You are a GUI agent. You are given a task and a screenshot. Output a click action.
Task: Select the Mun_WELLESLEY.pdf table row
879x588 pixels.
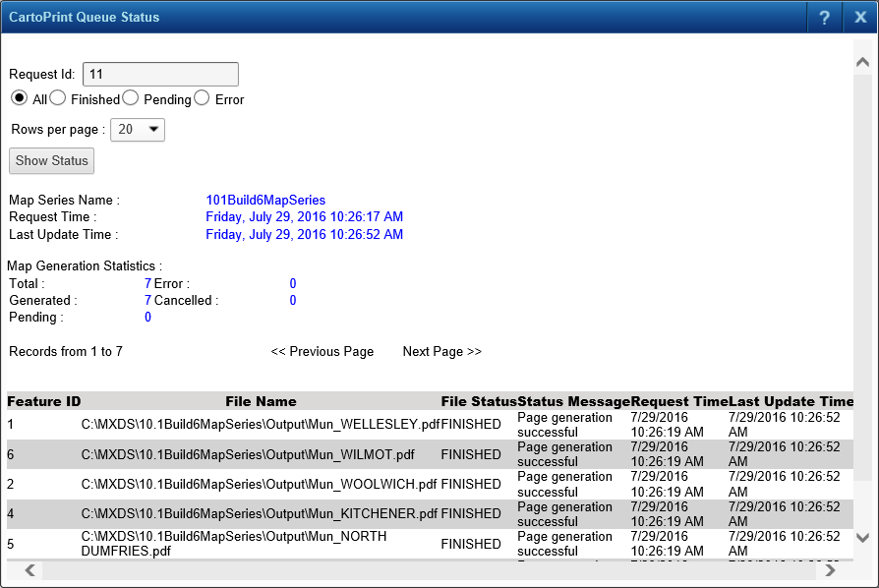coord(261,425)
